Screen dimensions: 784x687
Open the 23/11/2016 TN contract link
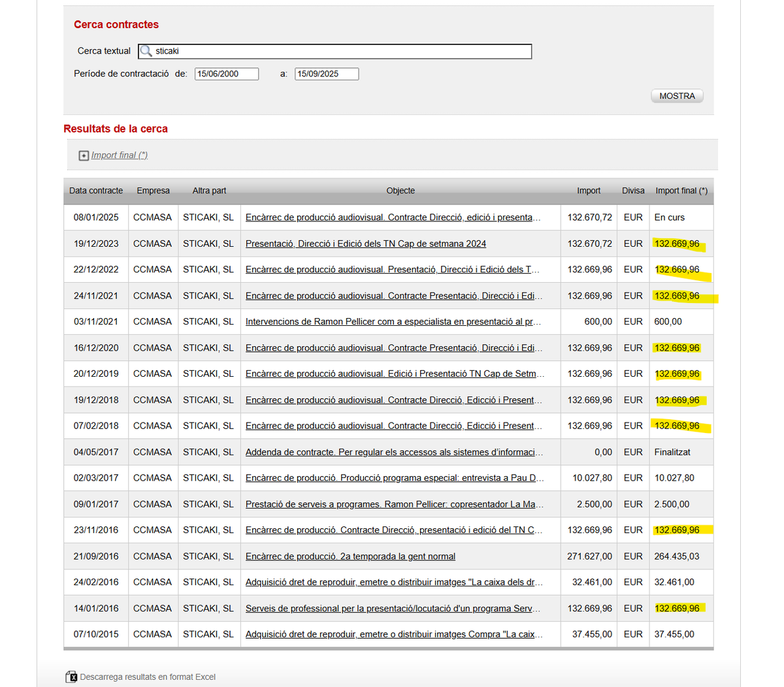(394, 530)
